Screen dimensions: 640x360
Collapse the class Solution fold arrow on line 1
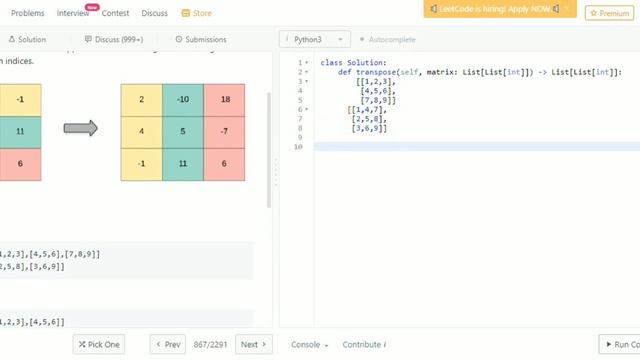[307, 62]
